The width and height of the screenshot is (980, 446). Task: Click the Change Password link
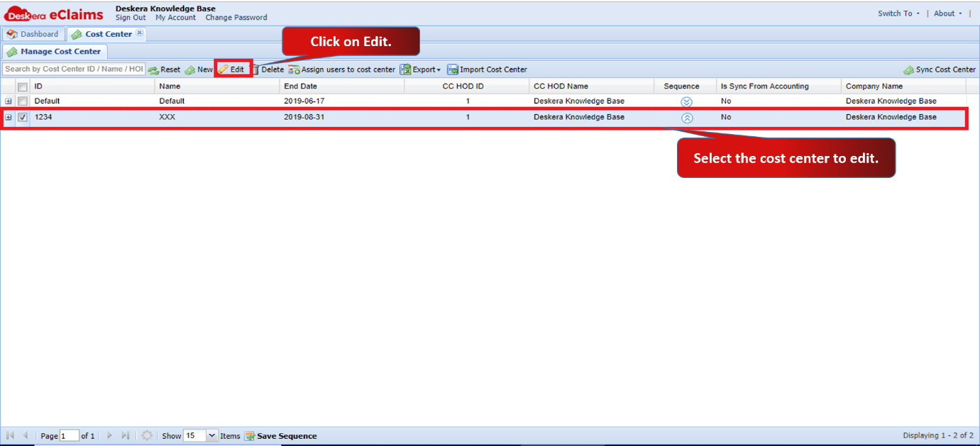[236, 18]
